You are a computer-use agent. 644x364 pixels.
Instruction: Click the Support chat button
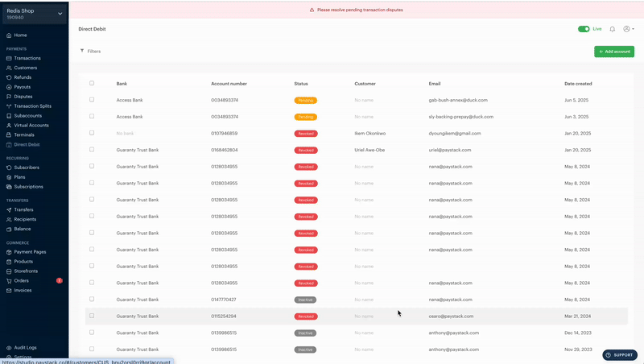coord(620,355)
